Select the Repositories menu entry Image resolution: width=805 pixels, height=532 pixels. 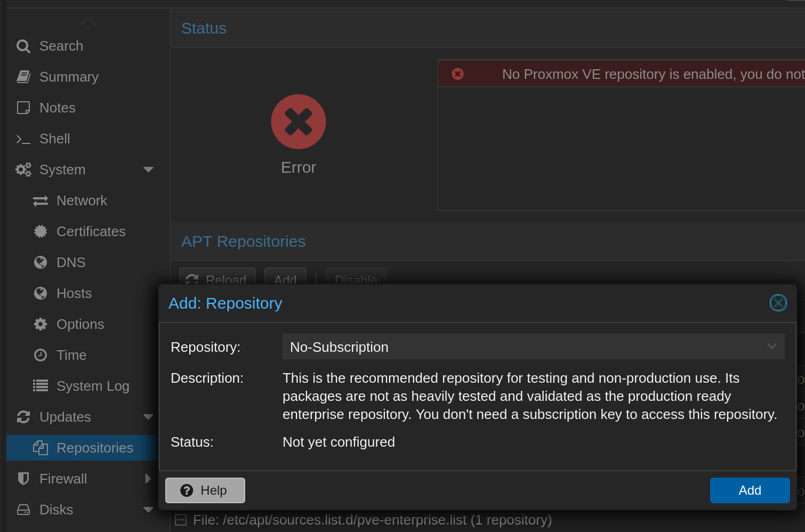click(83, 448)
